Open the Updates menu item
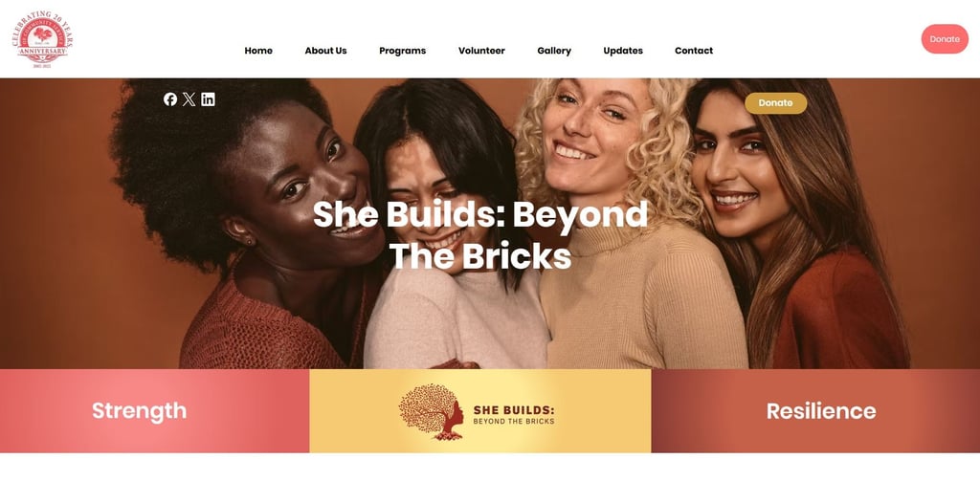Screen dimensions: 980x481 pos(623,51)
